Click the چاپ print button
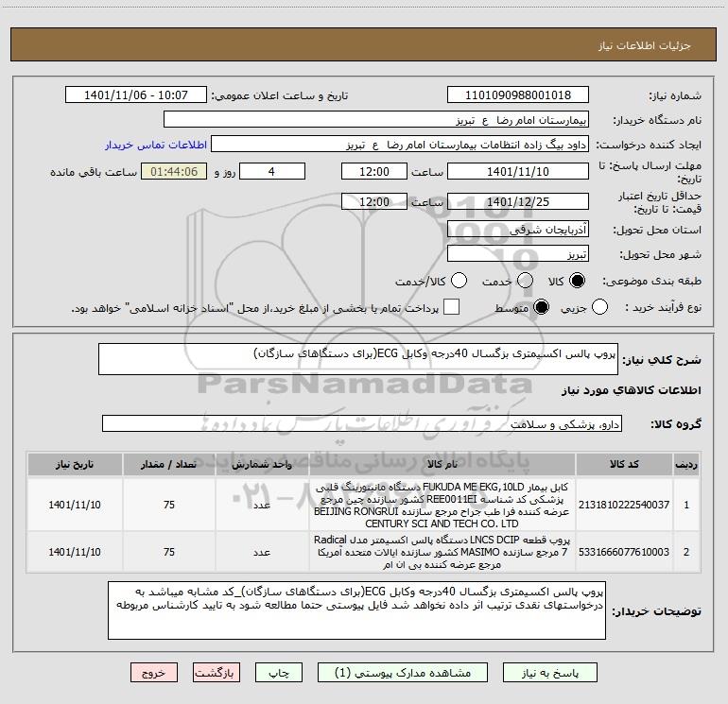Screen dimensions: 728x704 (x=279, y=673)
